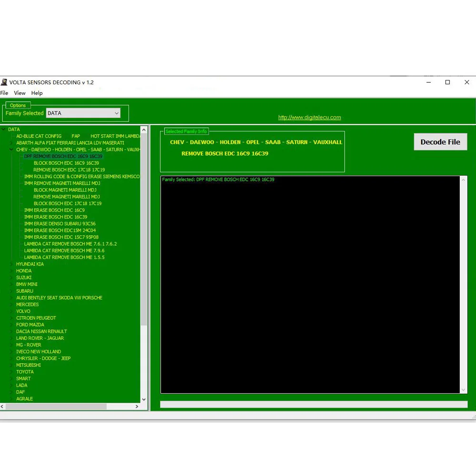Select IMM ERASE BOSCH EDC 16C39
Image resolution: width=476 pixels, height=476 pixels.
56,217
